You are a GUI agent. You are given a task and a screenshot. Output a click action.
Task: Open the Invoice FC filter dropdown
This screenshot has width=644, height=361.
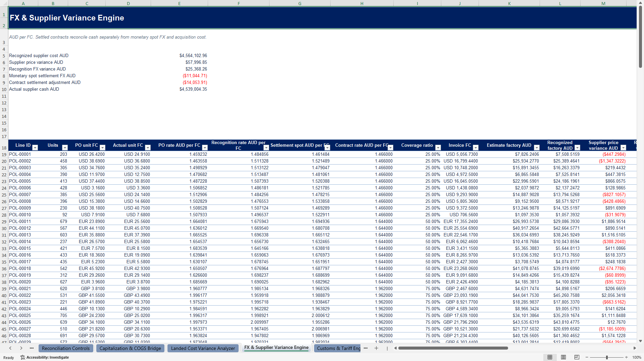point(476,148)
